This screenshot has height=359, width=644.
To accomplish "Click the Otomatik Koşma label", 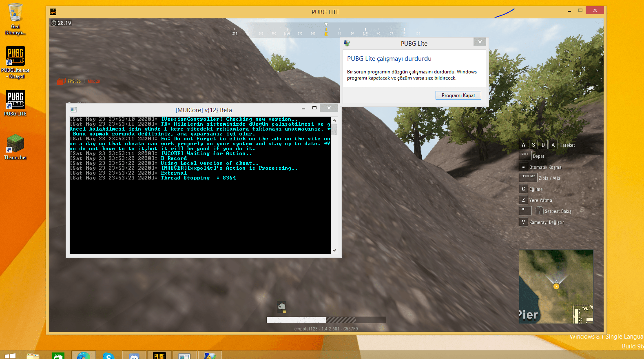I will (x=545, y=167).
